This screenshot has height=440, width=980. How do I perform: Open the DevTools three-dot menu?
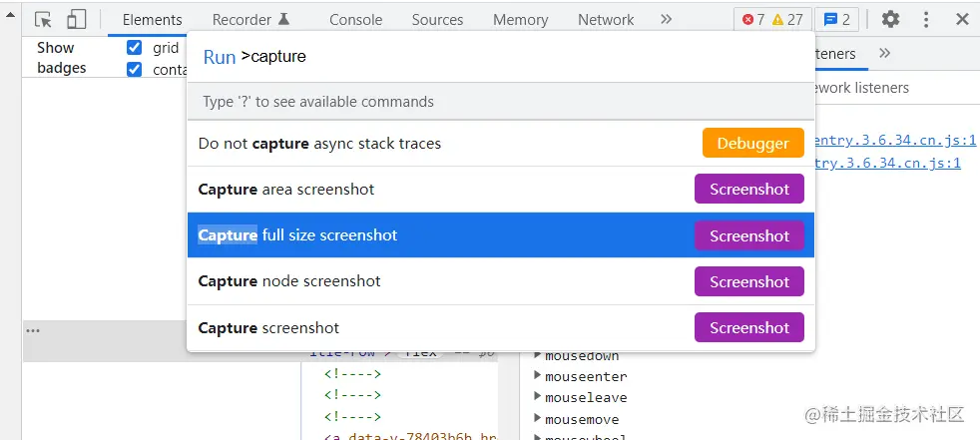tap(926, 19)
